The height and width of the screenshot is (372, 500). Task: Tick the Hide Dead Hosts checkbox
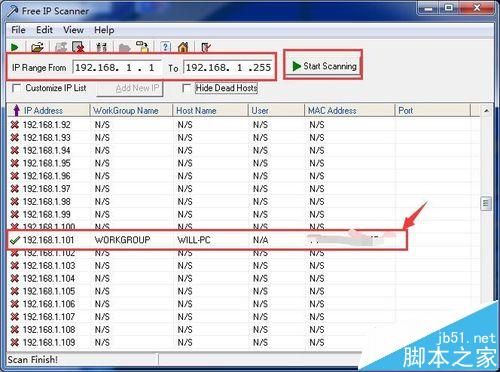click(186, 88)
